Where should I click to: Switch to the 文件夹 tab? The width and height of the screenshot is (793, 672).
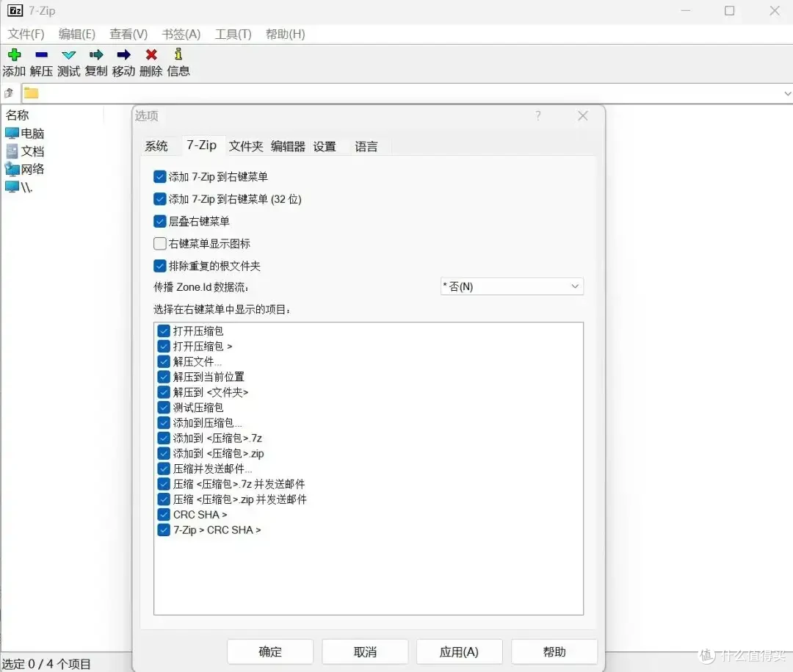pos(246,146)
